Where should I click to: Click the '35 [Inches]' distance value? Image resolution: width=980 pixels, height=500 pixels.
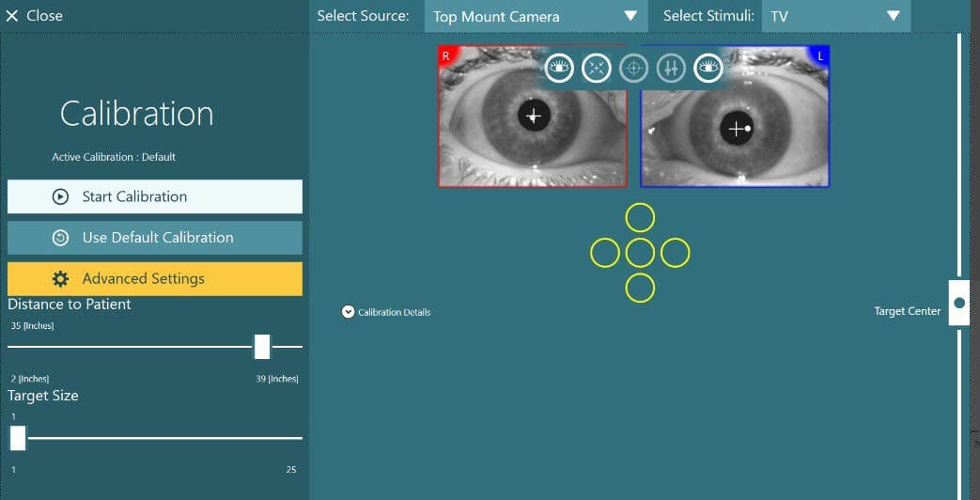point(33,326)
